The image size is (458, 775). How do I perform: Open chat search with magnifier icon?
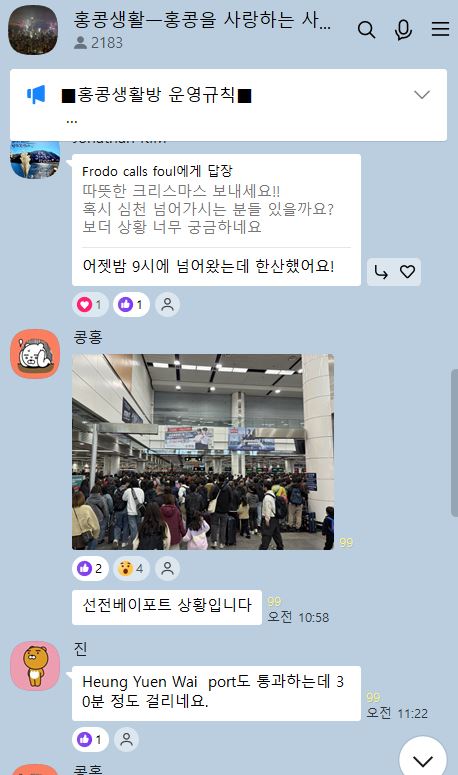click(366, 30)
